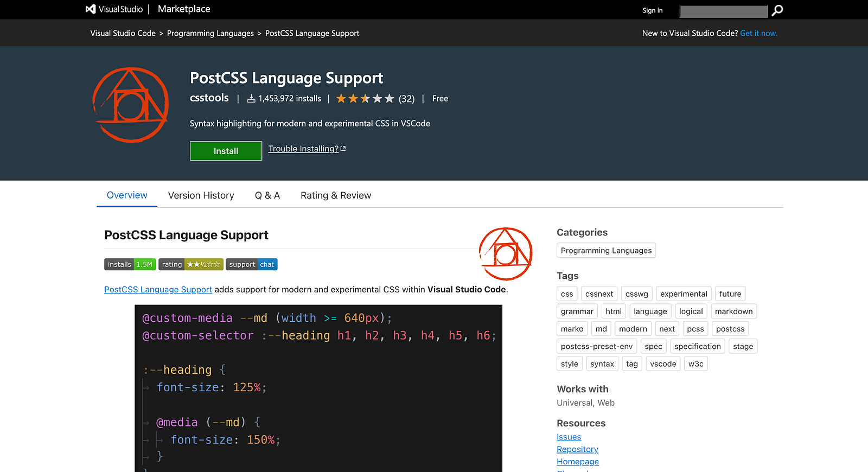Open the csstools publisher page
Screen dimensions: 868x472
pos(209,98)
